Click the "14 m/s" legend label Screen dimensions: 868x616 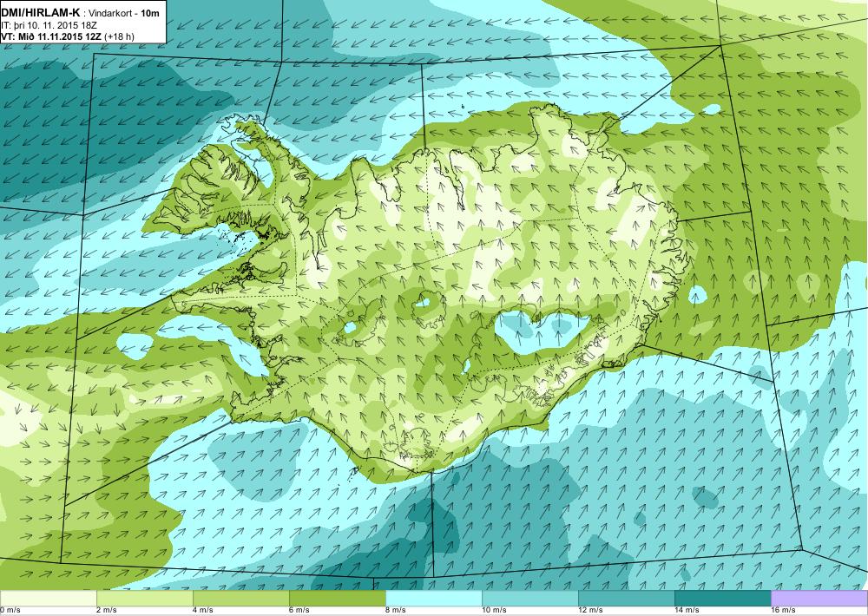687,611
